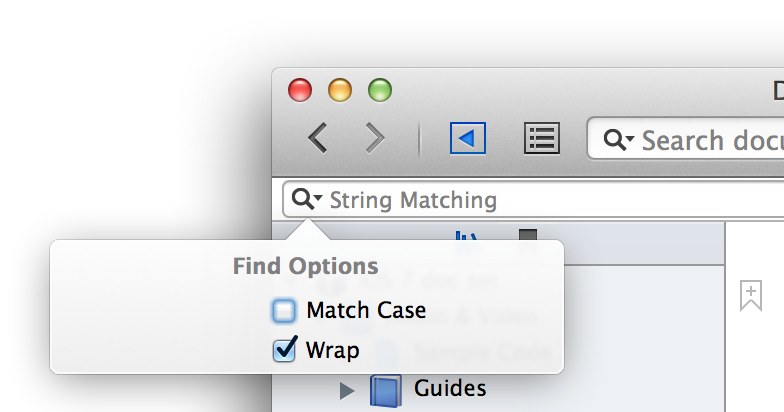Open the String Matching magnifier options dropdown
The image size is (784, 412).
click(306, 199)
